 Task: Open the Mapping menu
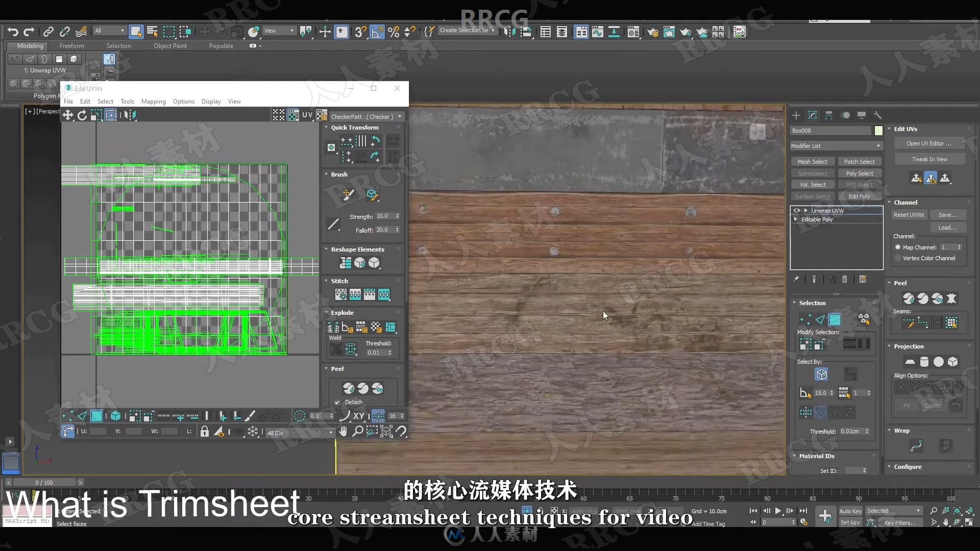[x=153, y=101]
